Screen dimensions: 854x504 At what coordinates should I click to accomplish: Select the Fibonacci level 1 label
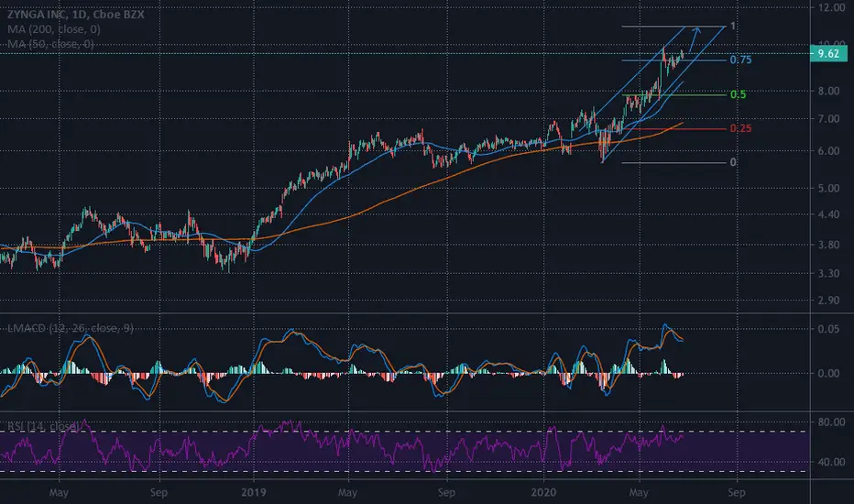(733, 27)
